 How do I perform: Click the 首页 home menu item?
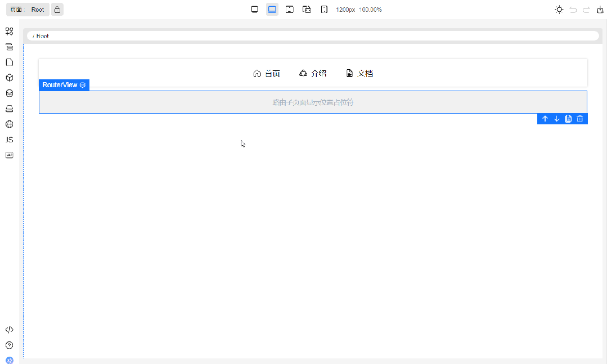[267, 73]
